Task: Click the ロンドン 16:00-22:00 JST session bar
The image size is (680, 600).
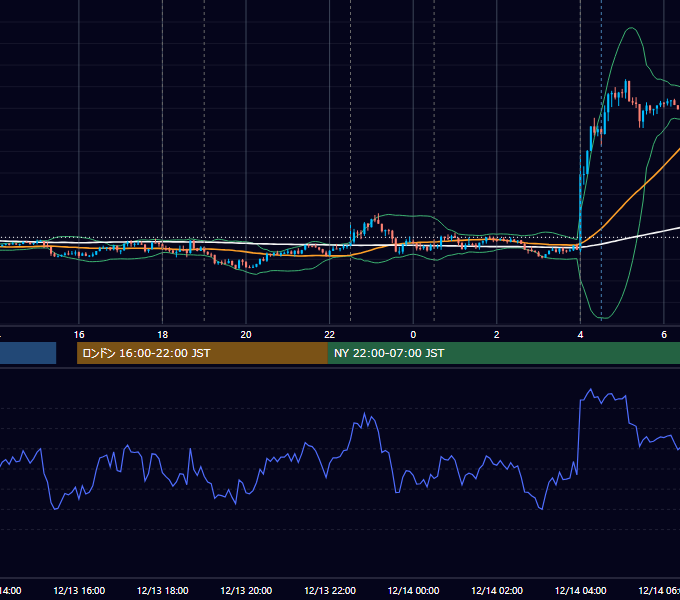Action: (202, 353)
